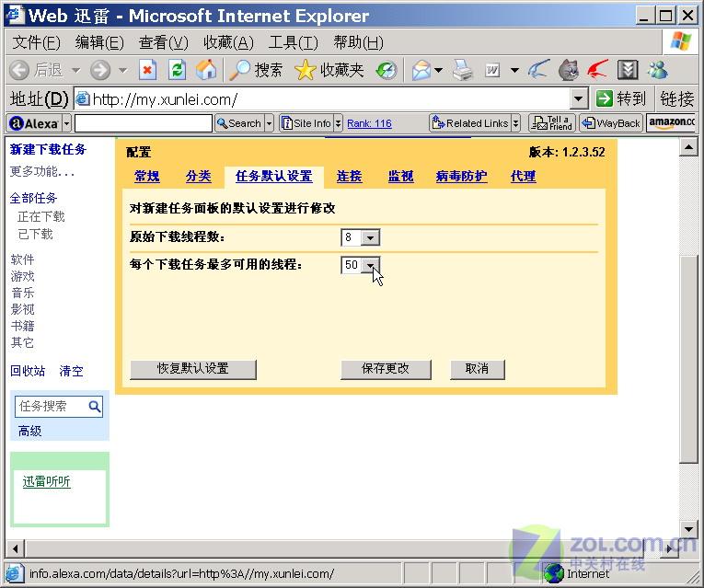
Task: Click the vertical scrollbar down arrow
Action: 687,530
